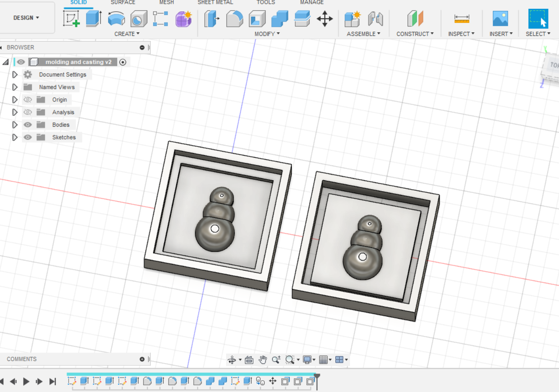Click the Orbit navigation tool
Image resolution: width=559 pixels, height=392 pixels.
pyautogui.click(x=232, y=360)
